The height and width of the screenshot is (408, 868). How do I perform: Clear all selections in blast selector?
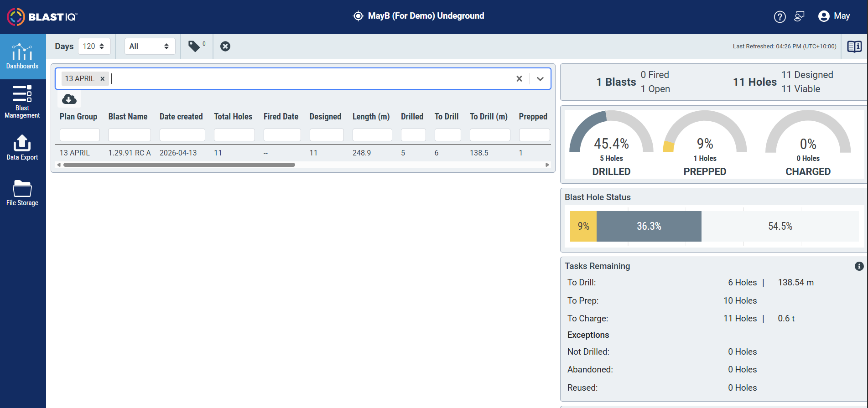[519, 78]
